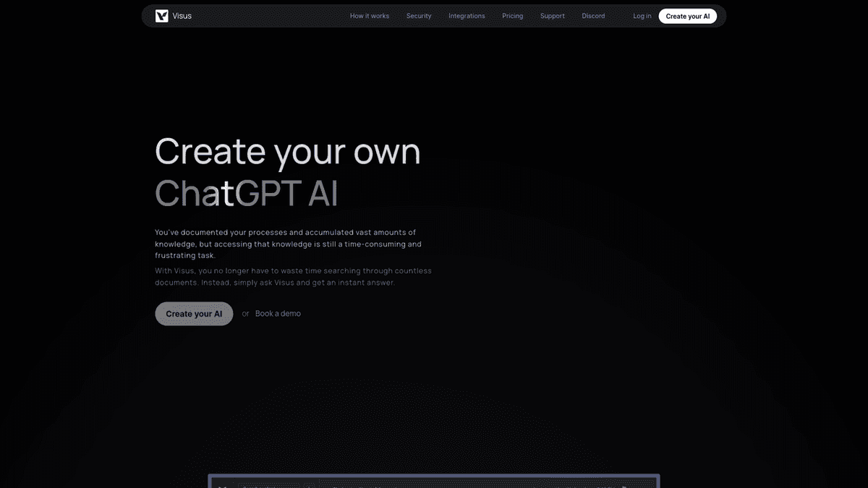Click the 'ChatGPT AI' heading text
The image size is (868, 488).
point(247,193)
